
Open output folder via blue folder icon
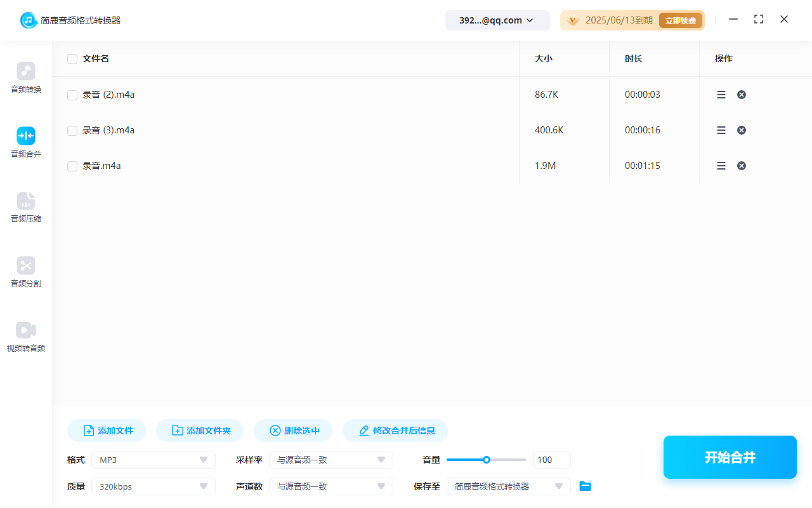pyautogui.click(x=585, y=486)
